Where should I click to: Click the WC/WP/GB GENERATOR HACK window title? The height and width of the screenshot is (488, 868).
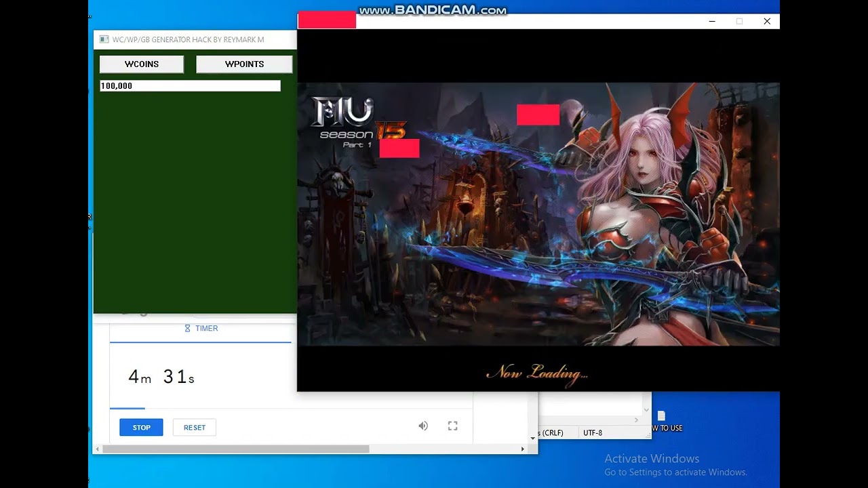point(188,39)
